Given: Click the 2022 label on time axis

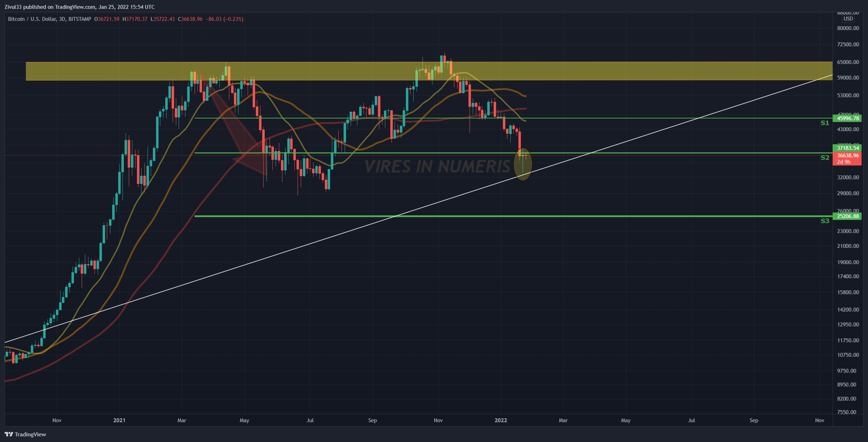Looking at the screenshot, I should click(501, 420).
